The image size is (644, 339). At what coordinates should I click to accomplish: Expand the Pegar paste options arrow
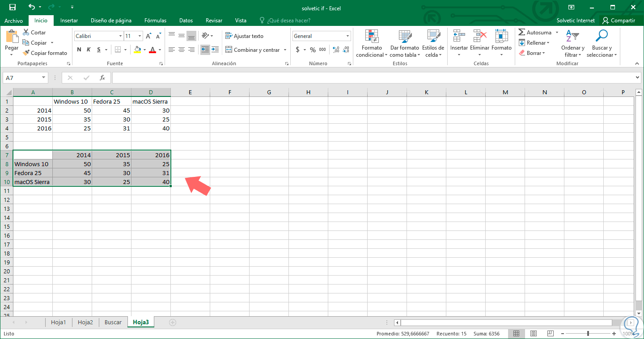point(12,54)
